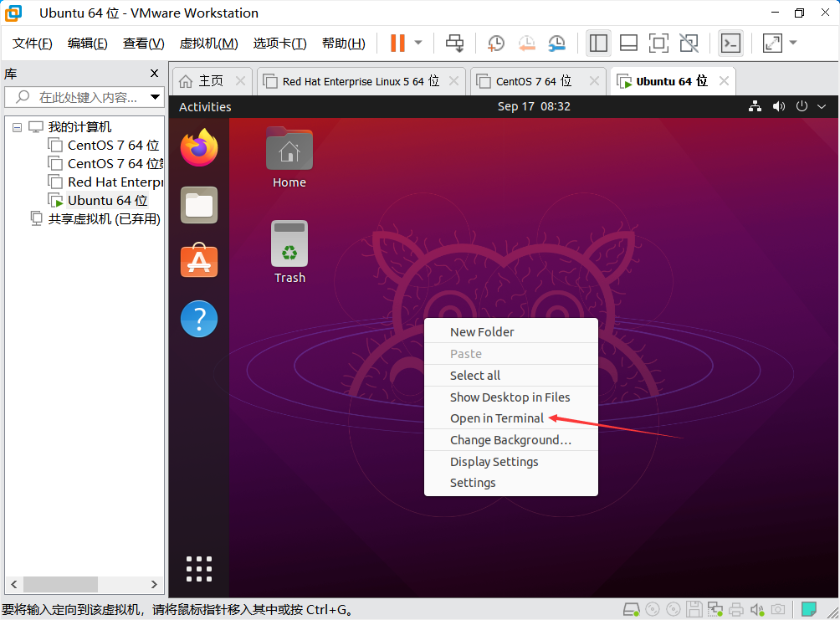840x620 pixels.
Task: Toggle the console view toolbar icon
Action: [731, 43]
